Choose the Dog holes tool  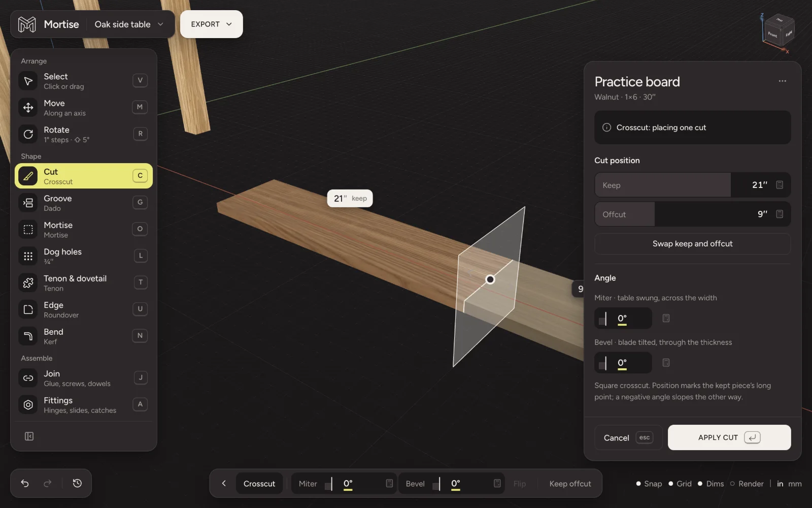coord(84,256)
